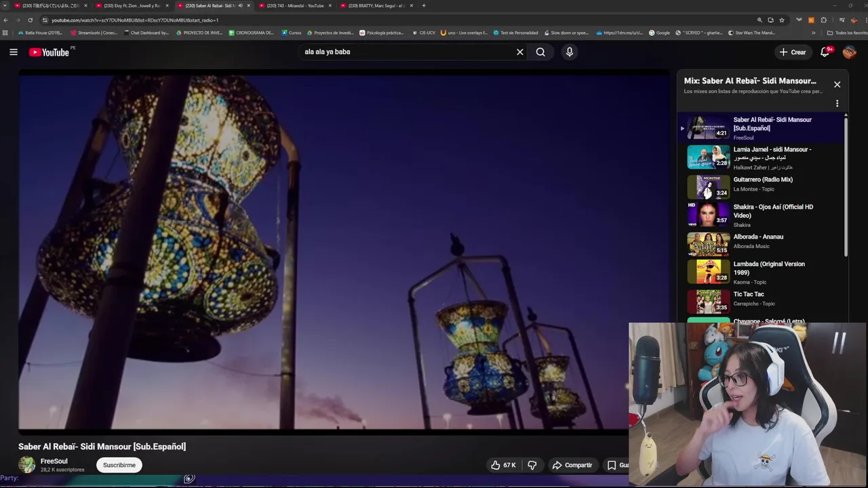The image size is (868, 488).
Task: Open Cursos bookmark
Action: [x=292, y=33]
